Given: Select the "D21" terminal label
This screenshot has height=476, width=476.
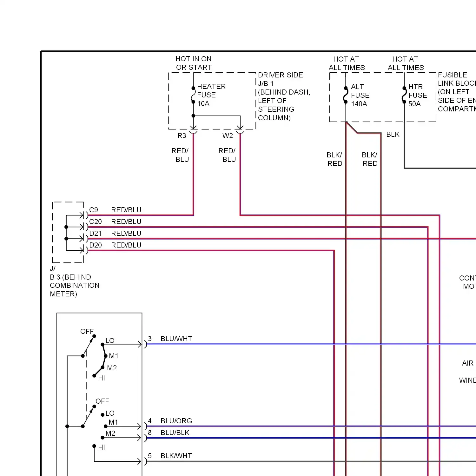Looking at the screenshot, I should 96,234.
